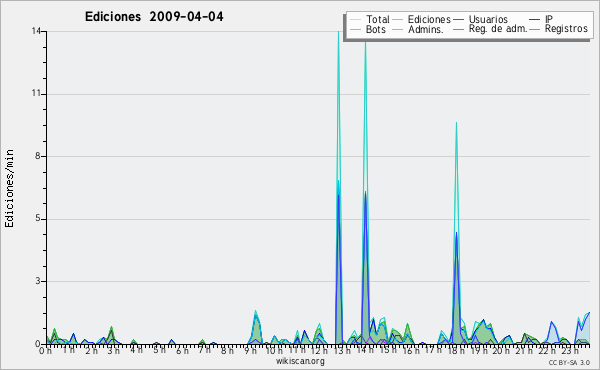The width and height of the screenshot is (600, 370).
Task: Click the Reg. de adm. legend label
Action: pos(498,29)
